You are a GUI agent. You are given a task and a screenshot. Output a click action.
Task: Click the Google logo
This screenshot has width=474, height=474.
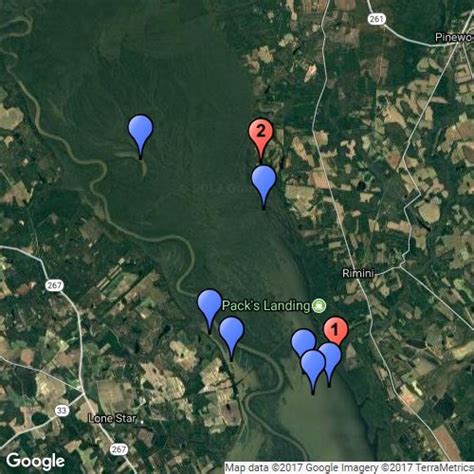(35, 461)
